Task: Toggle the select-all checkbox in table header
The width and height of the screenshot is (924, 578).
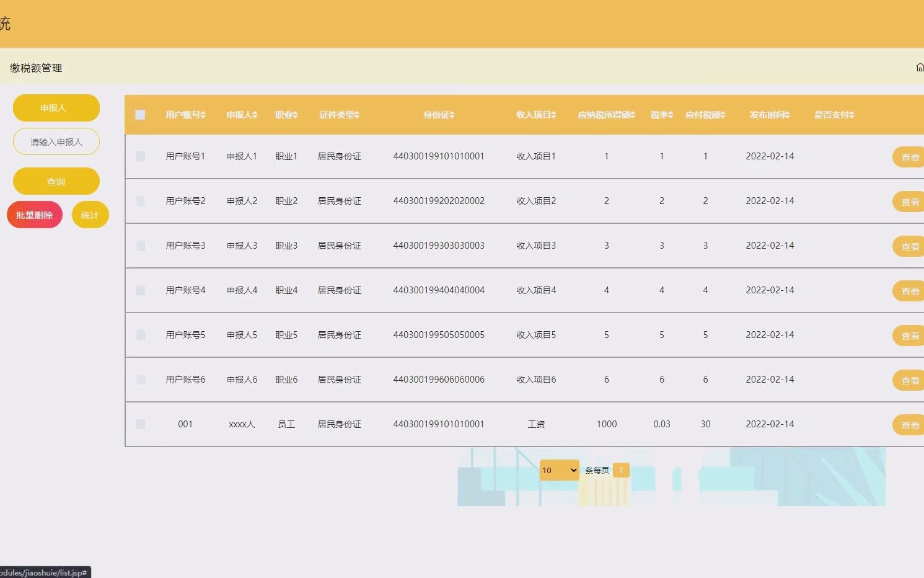Action: 140,114
